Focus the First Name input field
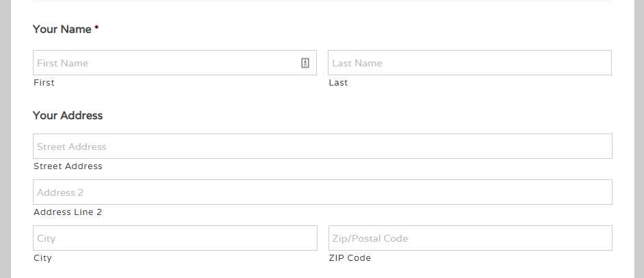Screen dimensions: 644x278 click(x=175, y=63)
